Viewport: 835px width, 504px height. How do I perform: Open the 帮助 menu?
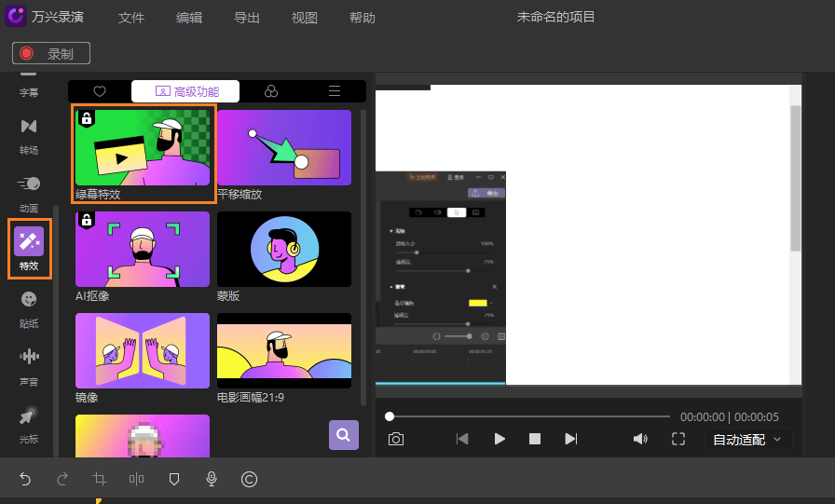click(x=363, y=18)
